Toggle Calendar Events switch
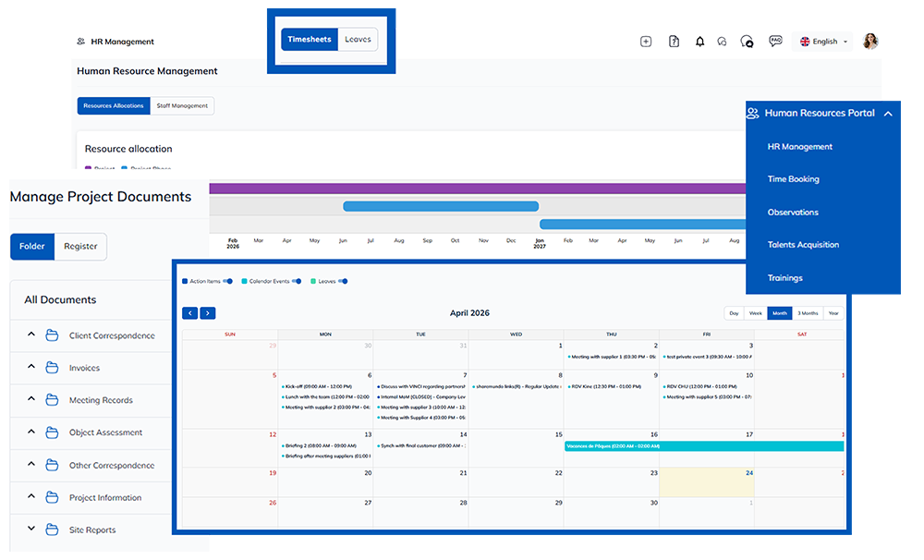924x560 pixels. pyautogui.click(x=297, y=281)
